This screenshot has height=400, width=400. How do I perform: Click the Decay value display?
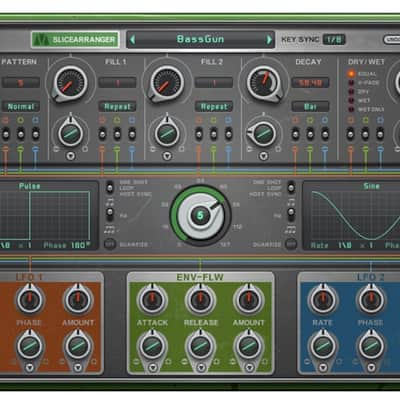[x=310, y=83]
